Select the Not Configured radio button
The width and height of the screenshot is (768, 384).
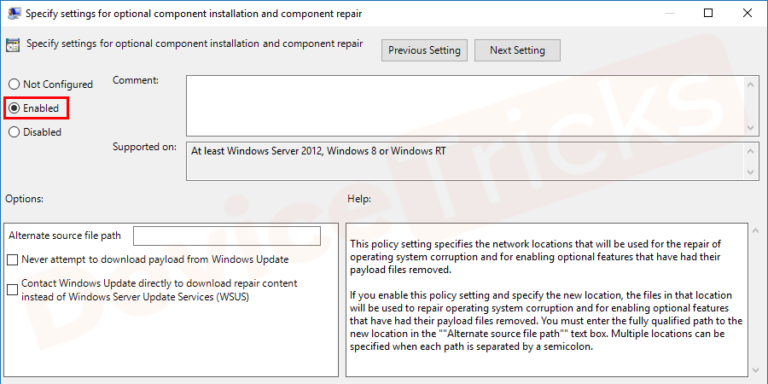[x=15, y=84]
